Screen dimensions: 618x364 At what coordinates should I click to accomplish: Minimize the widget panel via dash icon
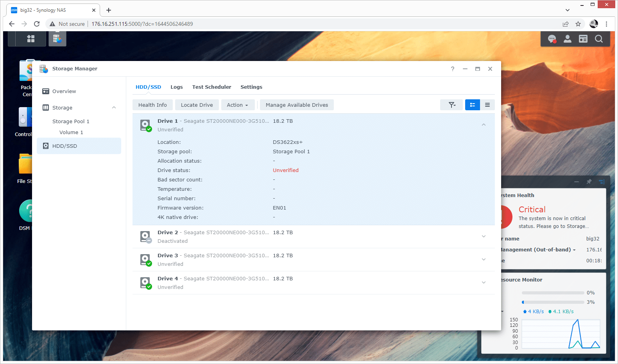(577, 182)
